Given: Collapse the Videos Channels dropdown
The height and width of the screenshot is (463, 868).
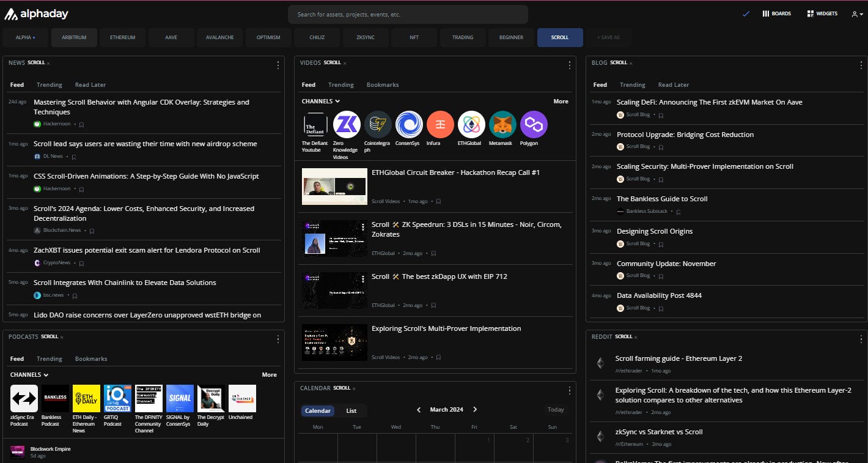Looking at the screenshot, I should tap(321, 101).
